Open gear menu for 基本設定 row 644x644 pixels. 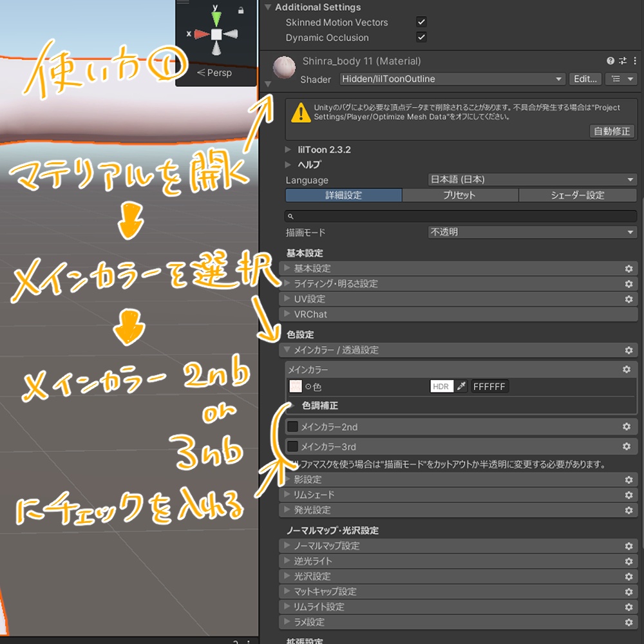[x=629, y=269]
